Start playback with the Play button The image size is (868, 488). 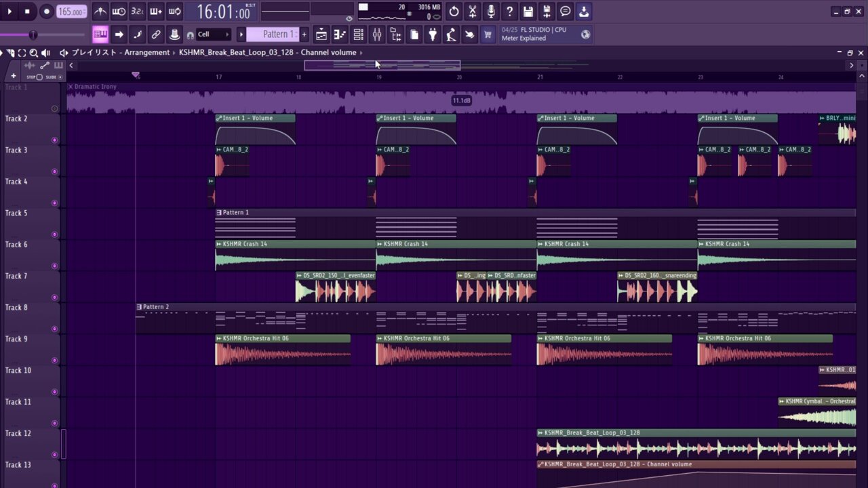click(9, 11)
